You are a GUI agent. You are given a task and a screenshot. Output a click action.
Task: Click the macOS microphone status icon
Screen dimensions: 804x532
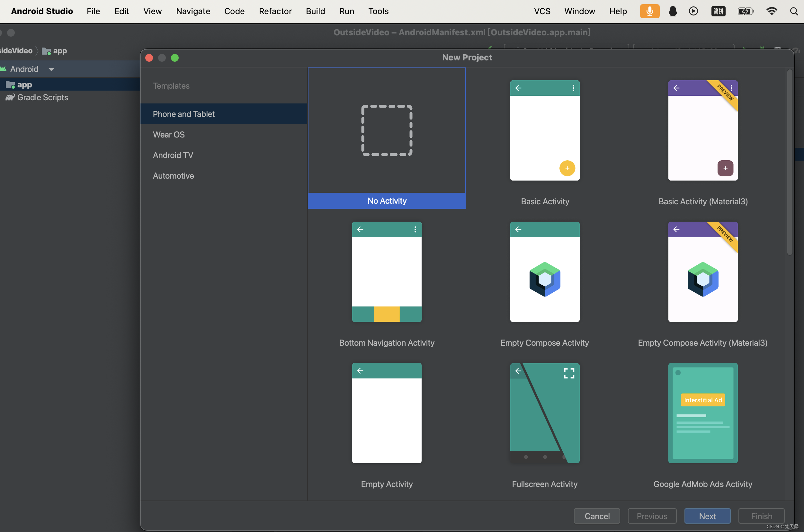pos(649,11)
